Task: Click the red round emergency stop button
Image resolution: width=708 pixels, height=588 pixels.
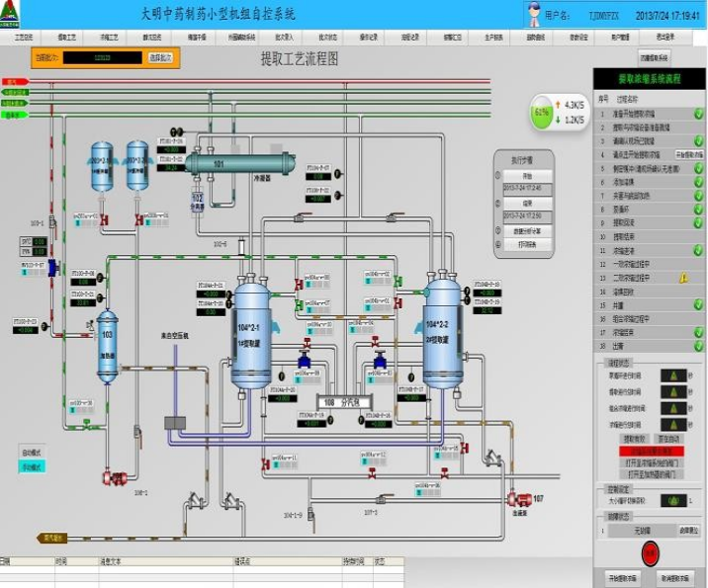Action: click(x=649, y=551)
